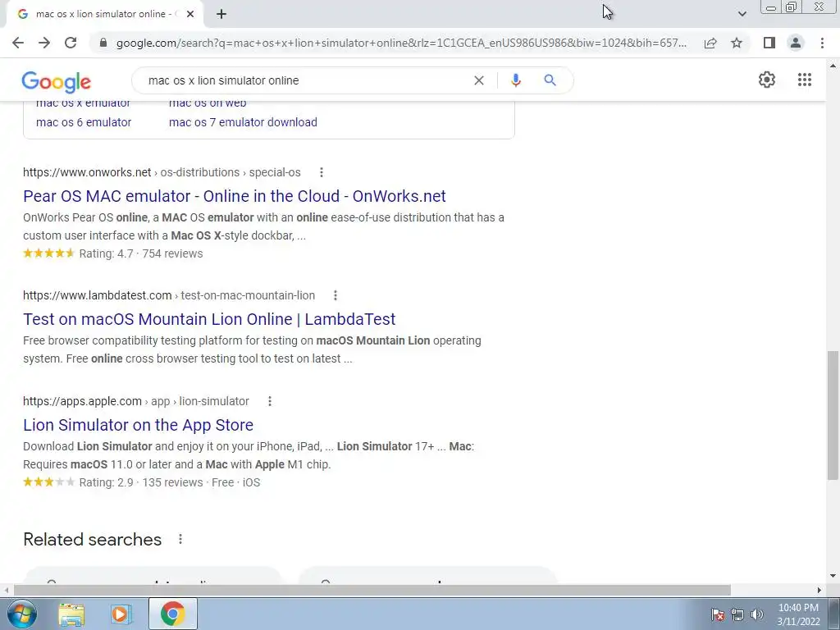This screenshot has height=630, width=840.
Task: Open Test on macOS Mountain Lion result
Action: tap(209, 319)
